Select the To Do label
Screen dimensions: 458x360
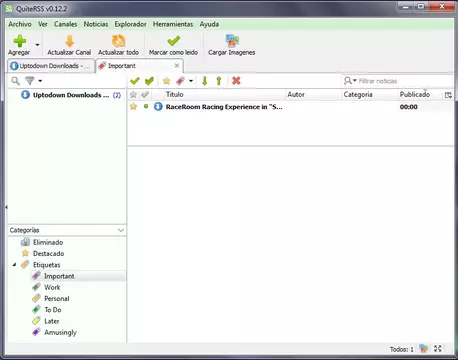[53, 310]
